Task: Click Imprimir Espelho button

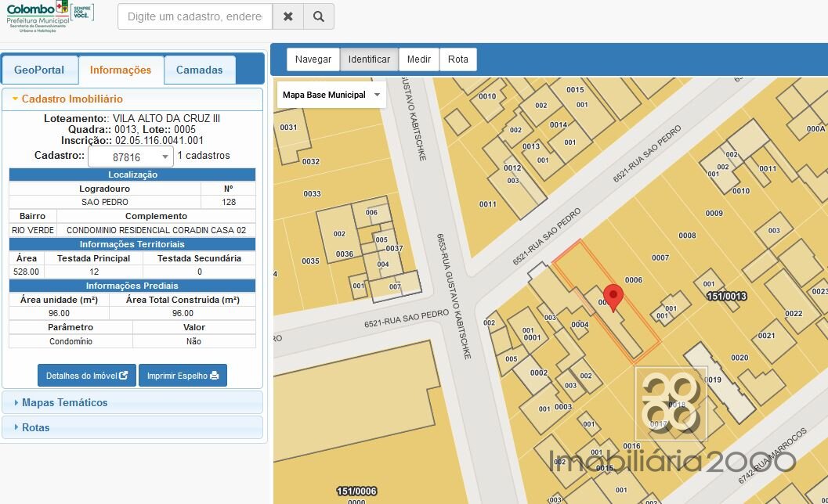Action: [x=183, y=376]
